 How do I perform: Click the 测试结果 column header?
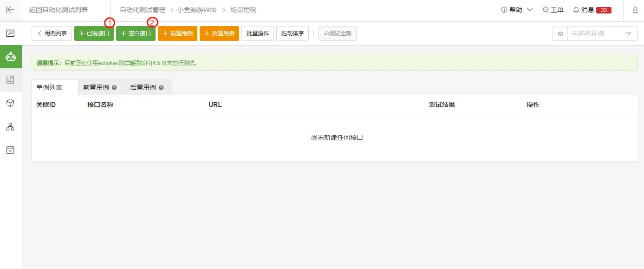coord(442,105)
